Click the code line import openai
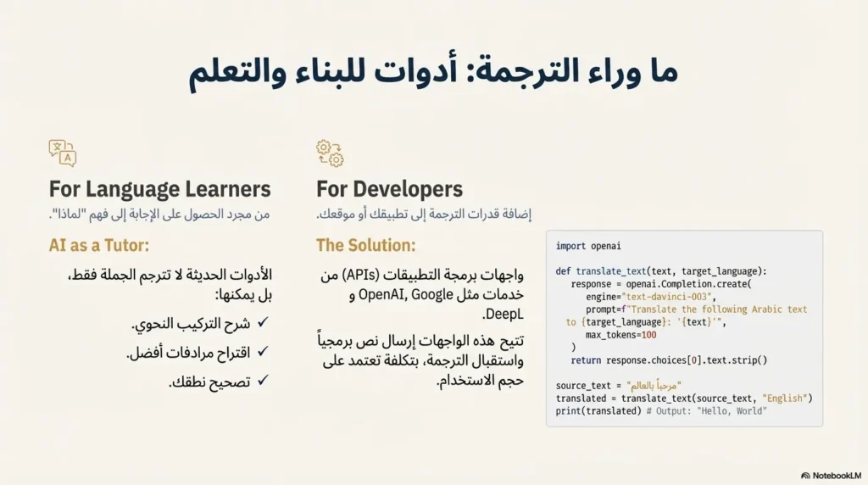 pyautogui.click(x=588, y=247)
